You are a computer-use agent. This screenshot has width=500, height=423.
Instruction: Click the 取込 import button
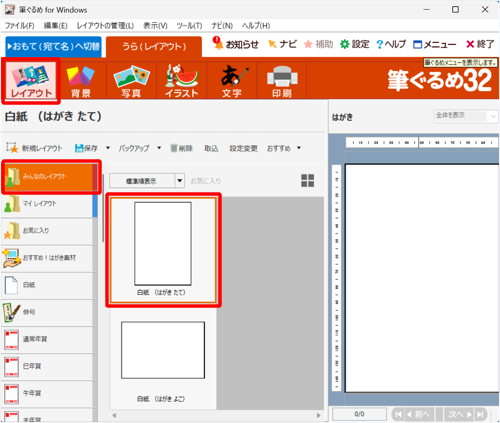[211, 148]
